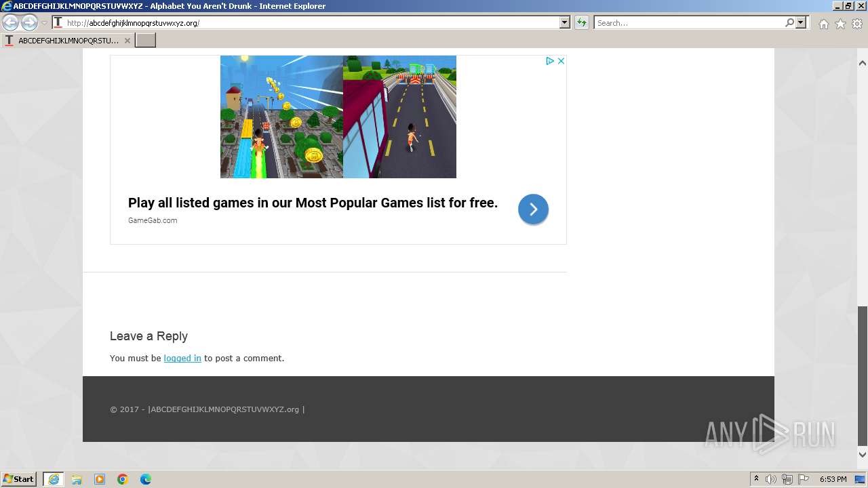Screen dimensions: 868x488
Task: Open the Home page icon
Action: tap(823, 24)
